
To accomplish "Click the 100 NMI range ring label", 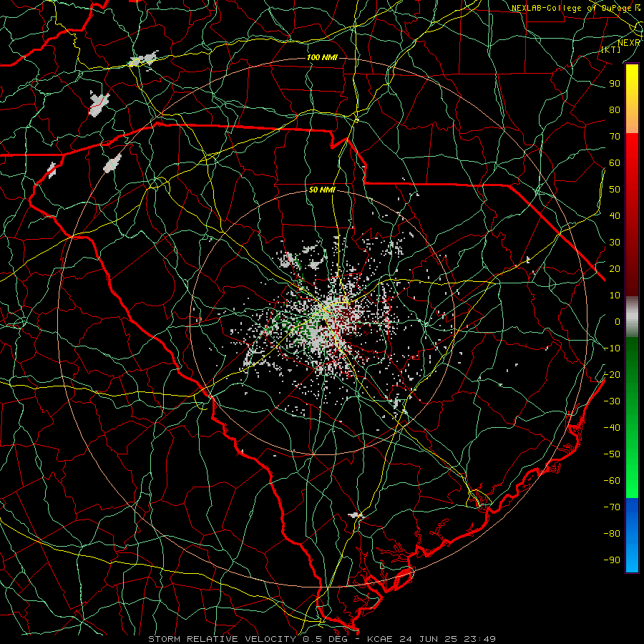I will point(322,57).
